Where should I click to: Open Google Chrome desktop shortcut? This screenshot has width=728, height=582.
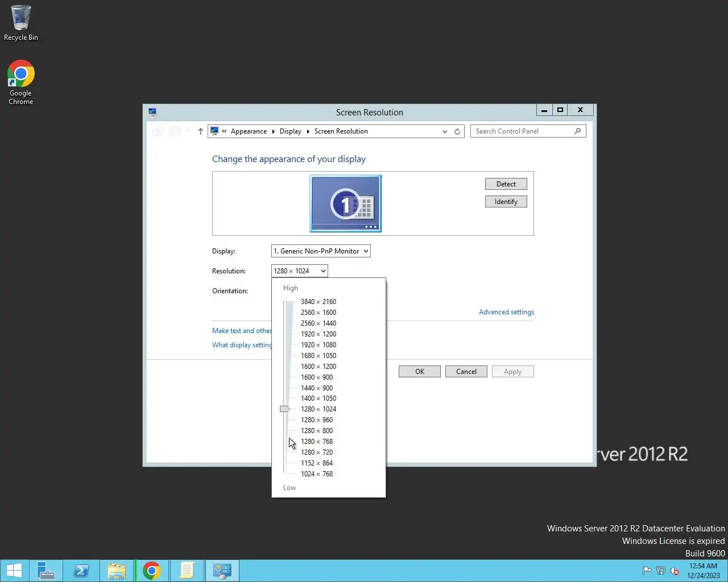click(21, 82)
